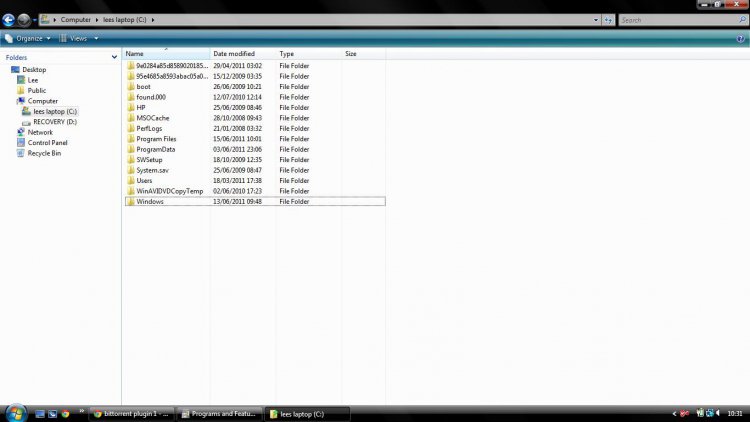The image size is (750, 422).
Task: Click the Back navigation arrow
Action: [8, 20]
